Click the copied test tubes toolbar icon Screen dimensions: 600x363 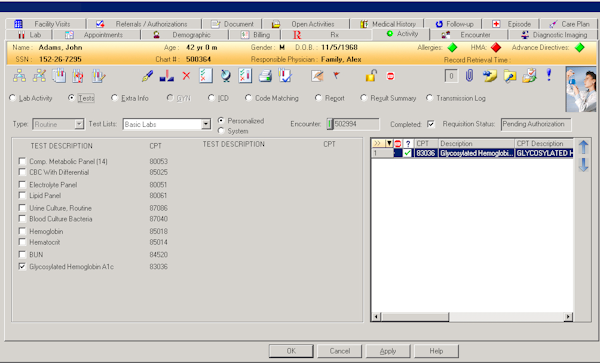59,76
